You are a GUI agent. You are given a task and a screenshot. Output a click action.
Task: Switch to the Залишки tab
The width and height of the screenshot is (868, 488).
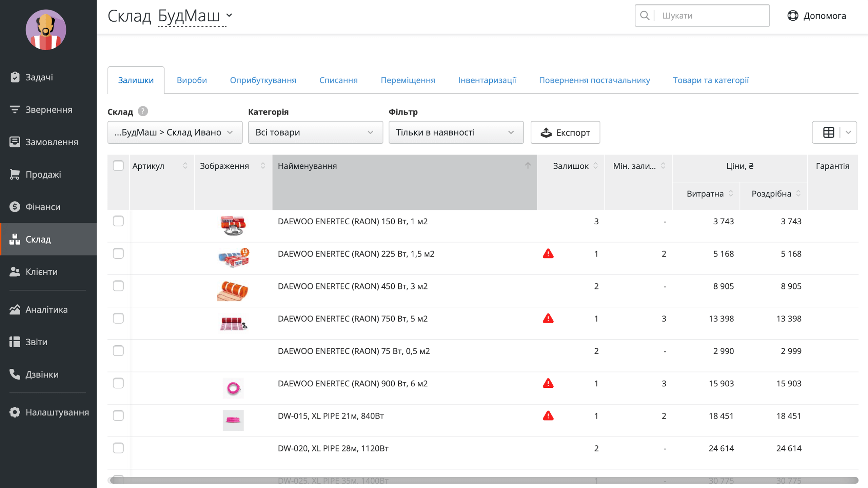tap(136, 80)
